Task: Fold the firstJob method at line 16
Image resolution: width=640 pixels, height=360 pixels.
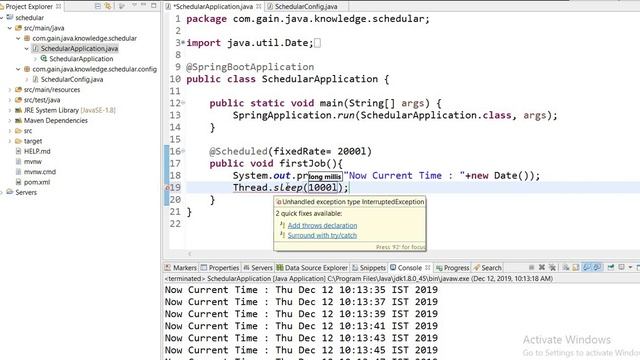Action: (x=183, y=151)
